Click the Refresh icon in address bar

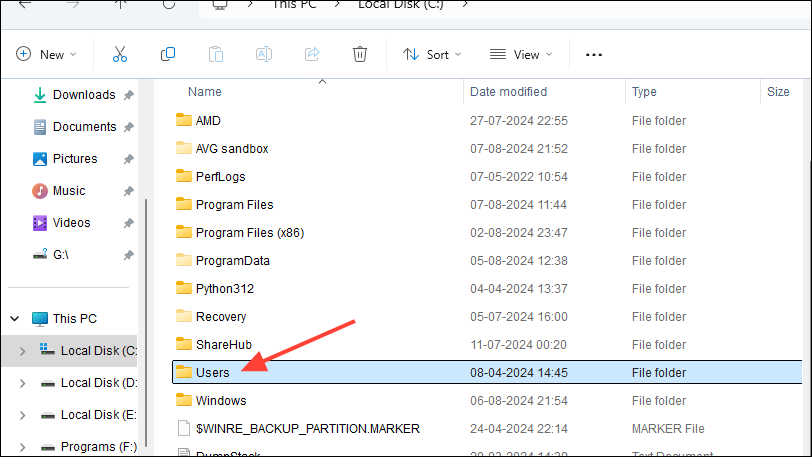pos(169,4)
